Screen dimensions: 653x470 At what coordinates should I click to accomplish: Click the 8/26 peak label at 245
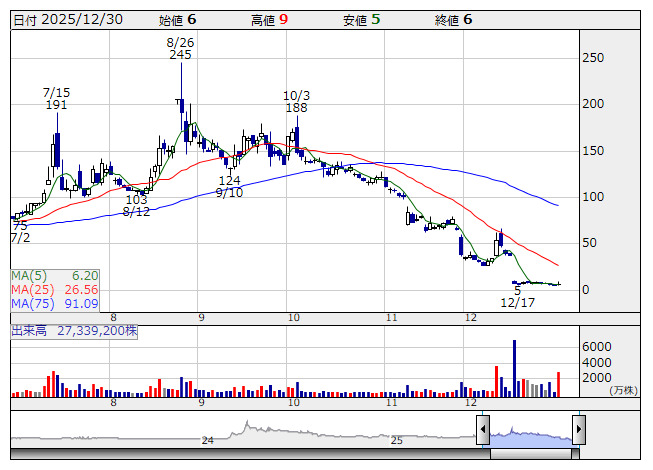tap(180, 49)
